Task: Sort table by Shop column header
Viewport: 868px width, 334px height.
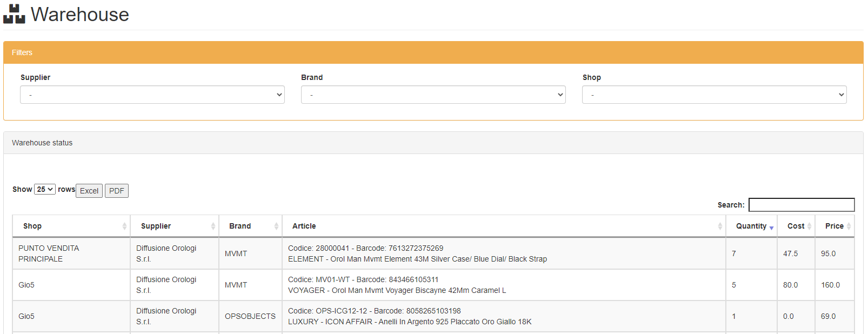Action: (x=71, y=226)
